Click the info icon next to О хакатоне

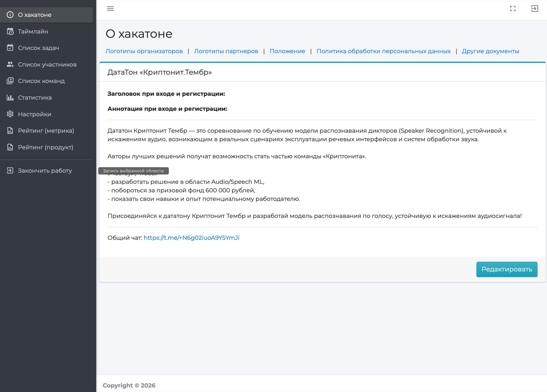(x=10, y=15)
